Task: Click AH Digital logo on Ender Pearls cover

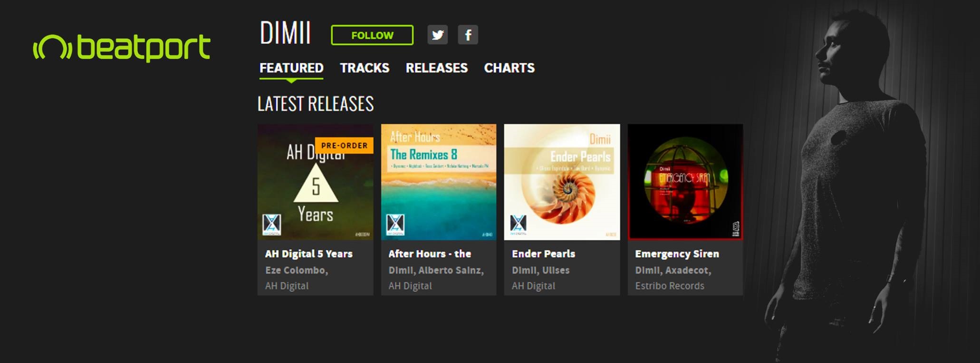Action: click(519, 225)
